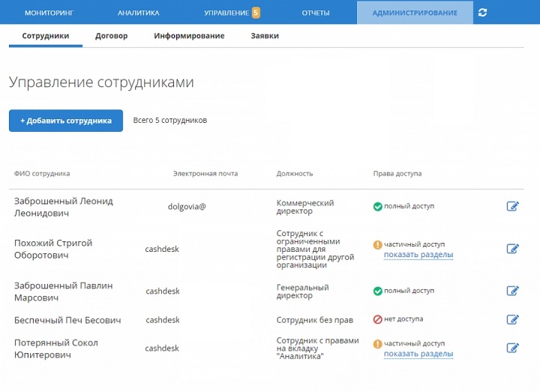Click the Управление сотрудниками heading
Image resolution: width=540 pixels, height=392 pixels.
[101, 82]
